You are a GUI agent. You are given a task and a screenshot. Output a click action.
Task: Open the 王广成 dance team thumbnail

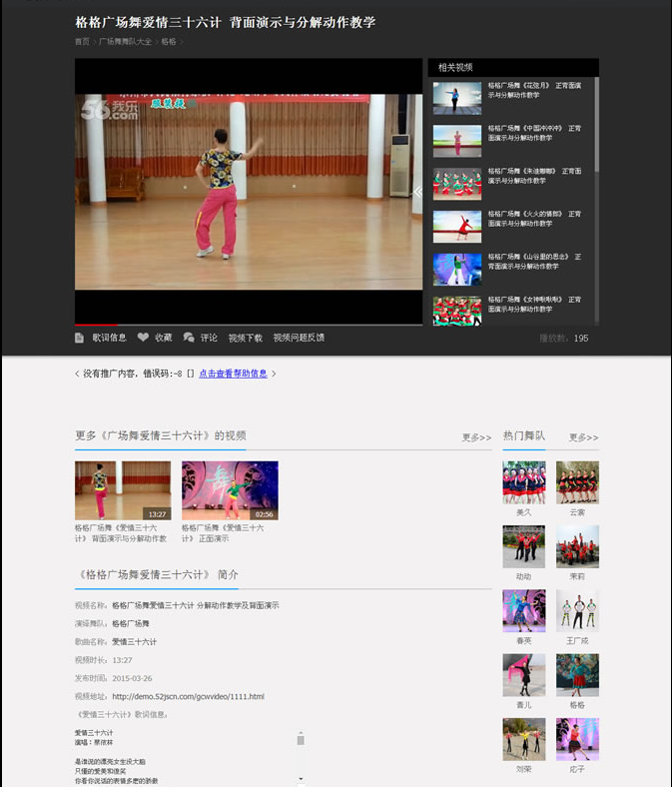click(x=578, y=611)
